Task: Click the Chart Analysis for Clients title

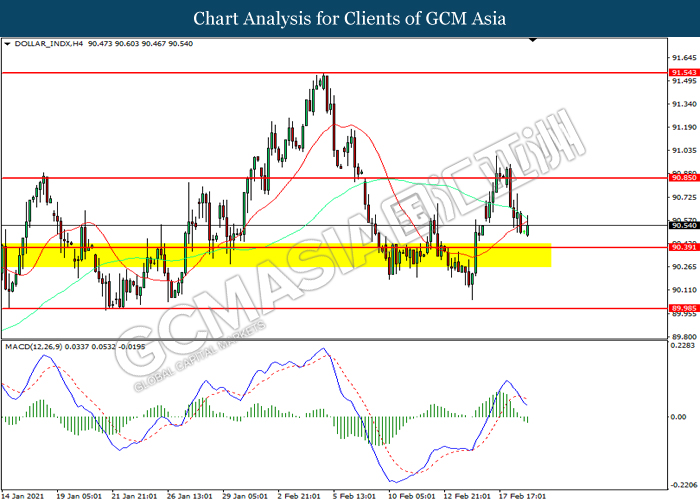Action: (x=350, y=18)
